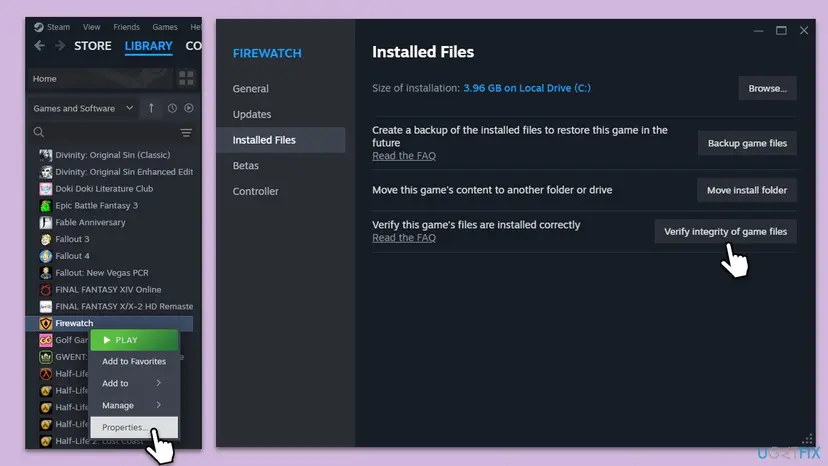This screenshot has height=466, width=828.
Task: Click the Fallout 3 game icon
Action: click(x=46, y=239)
